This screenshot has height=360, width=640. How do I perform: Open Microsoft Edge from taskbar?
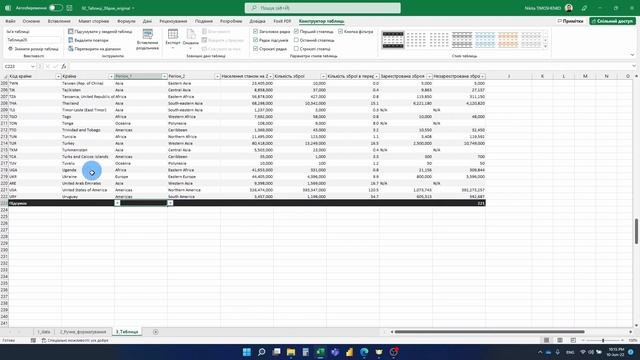(x=364, y=352)
